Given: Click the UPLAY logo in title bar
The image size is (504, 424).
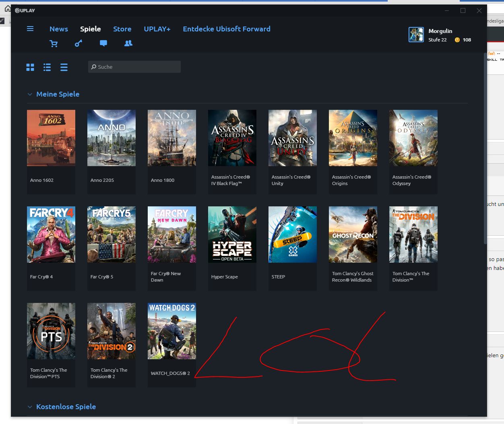Looking at the screenshot, I should pyautogui.click(x=25, y=10).
